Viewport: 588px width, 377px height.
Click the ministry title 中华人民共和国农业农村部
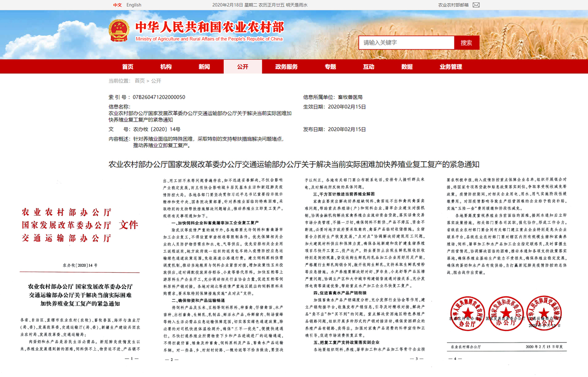coord(209,27)
